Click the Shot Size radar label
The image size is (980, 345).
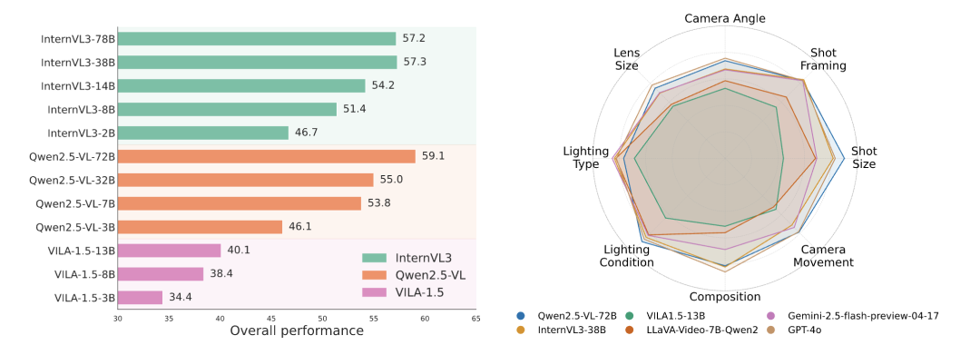coord(864,157)
